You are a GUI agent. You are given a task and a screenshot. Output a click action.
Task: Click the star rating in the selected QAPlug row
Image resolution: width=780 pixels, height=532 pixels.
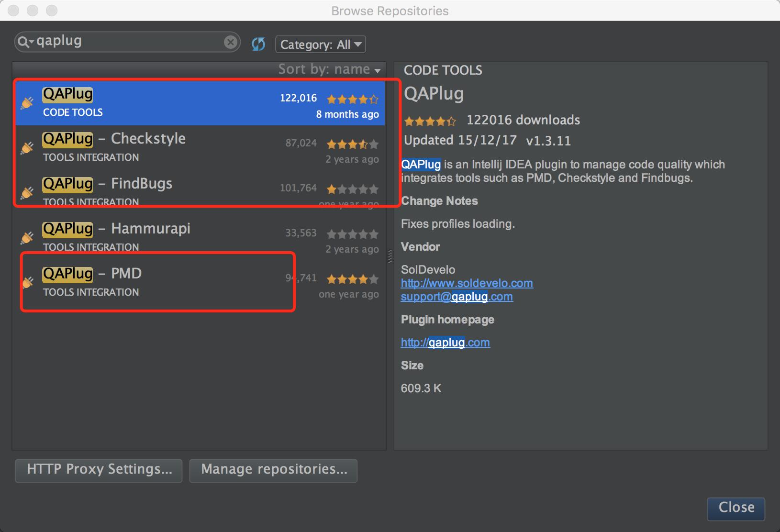coord(353,99)
